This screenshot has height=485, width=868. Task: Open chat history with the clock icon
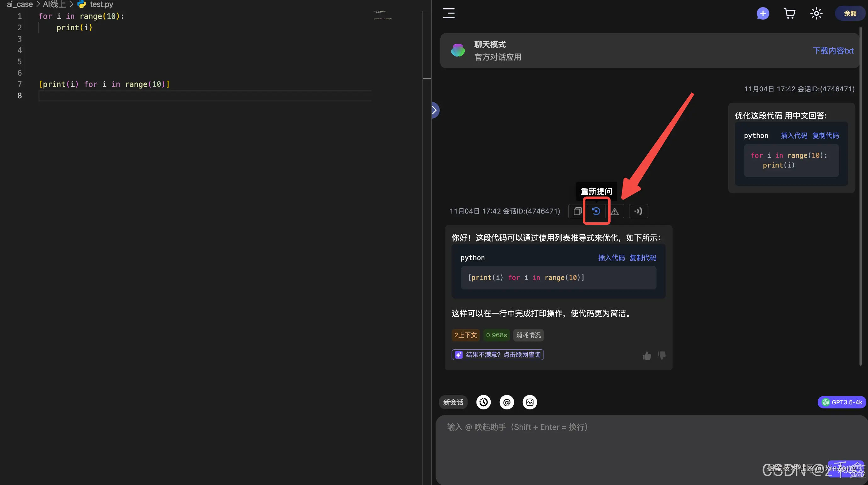[483, 402]
